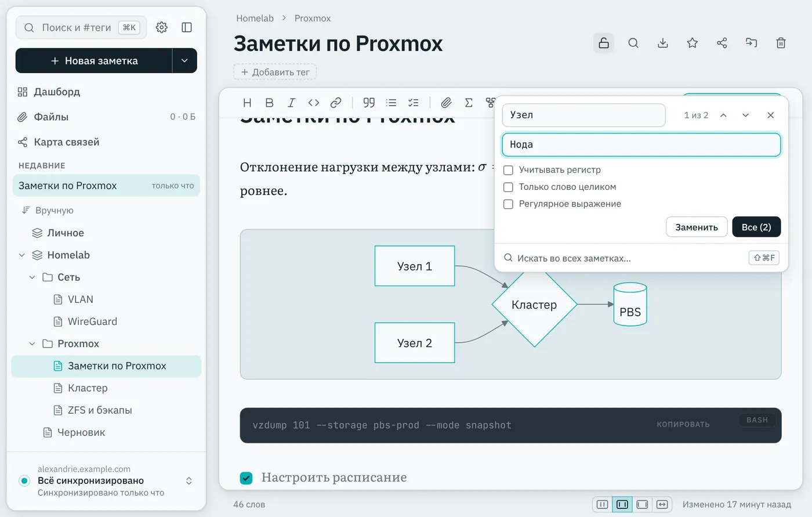Apply bold formatting in editor toolbar
Image resolution: width=812 pixels, height=517 pixels.
(269, 103)
